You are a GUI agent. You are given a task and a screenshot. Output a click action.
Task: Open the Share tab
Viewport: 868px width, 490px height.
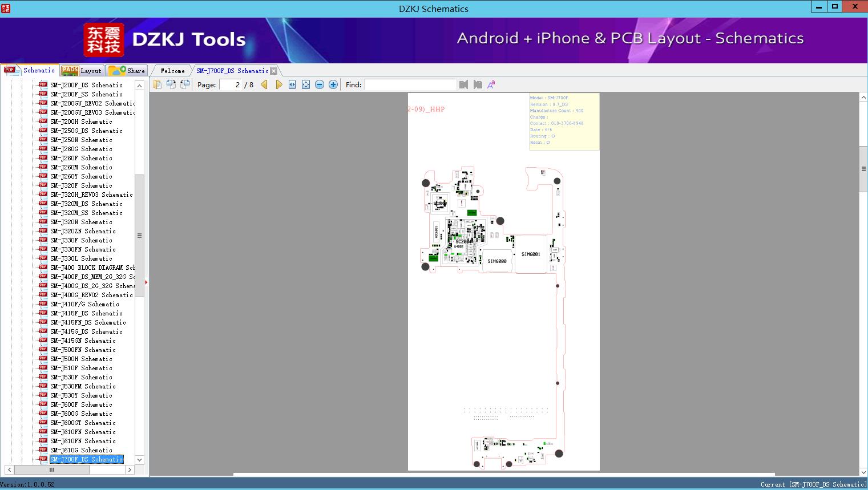[x=127, y=71]
